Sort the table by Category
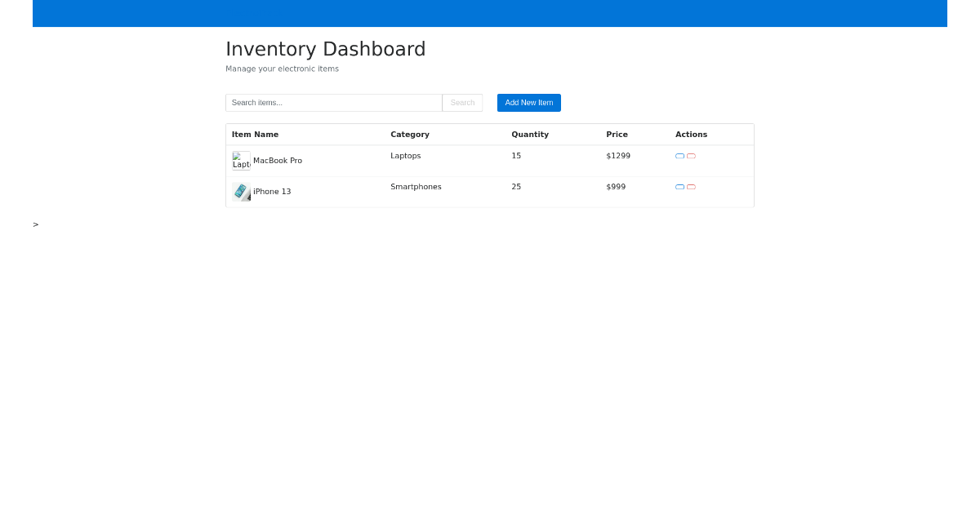The image size is (980, 514). coord(410,134)
